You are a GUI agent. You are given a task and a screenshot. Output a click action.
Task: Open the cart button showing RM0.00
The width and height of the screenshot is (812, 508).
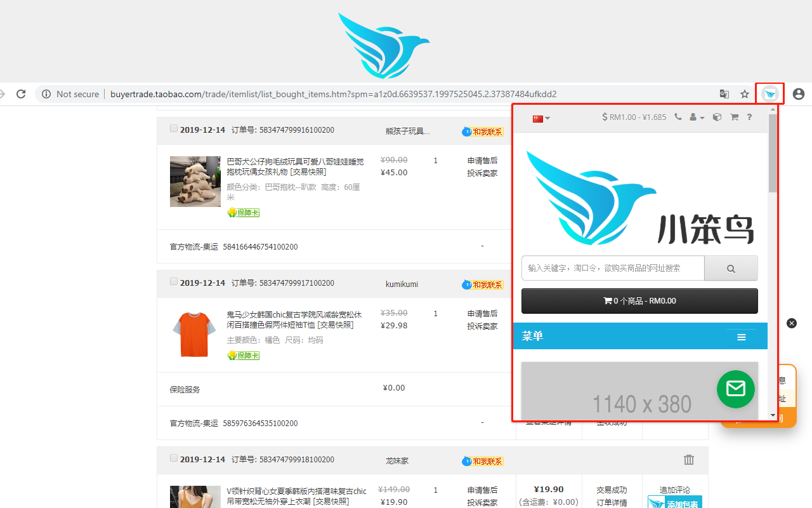[x=639, y=300]
